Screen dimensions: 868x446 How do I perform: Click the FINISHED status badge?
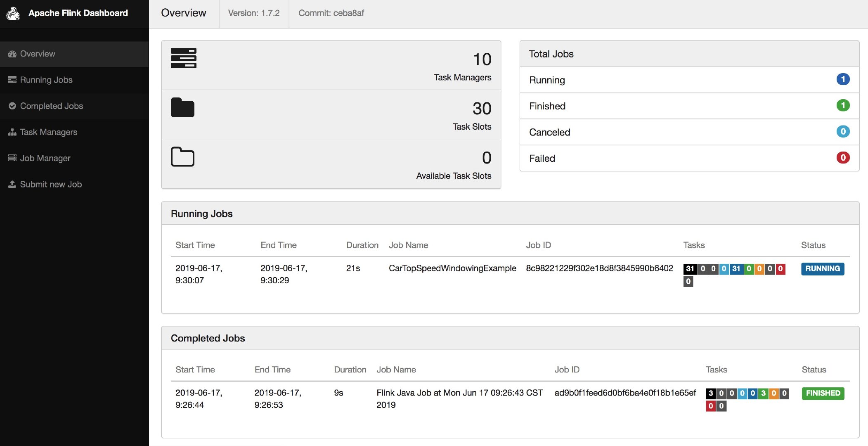pyautogui.click(x=822, y=394)
